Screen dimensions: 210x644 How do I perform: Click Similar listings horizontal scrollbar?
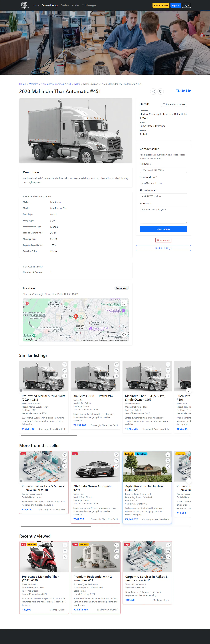(49, 436)
